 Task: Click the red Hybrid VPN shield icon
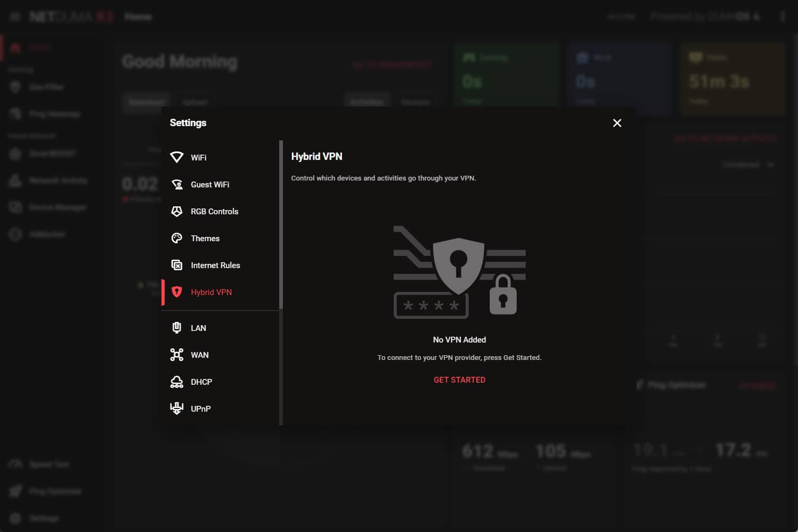coord(177,292)
